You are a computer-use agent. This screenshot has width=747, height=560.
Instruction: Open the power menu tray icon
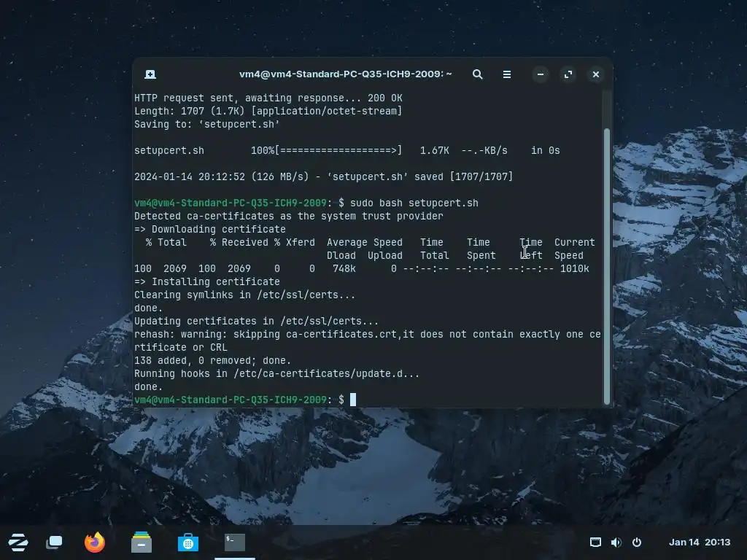pos(636,542)
